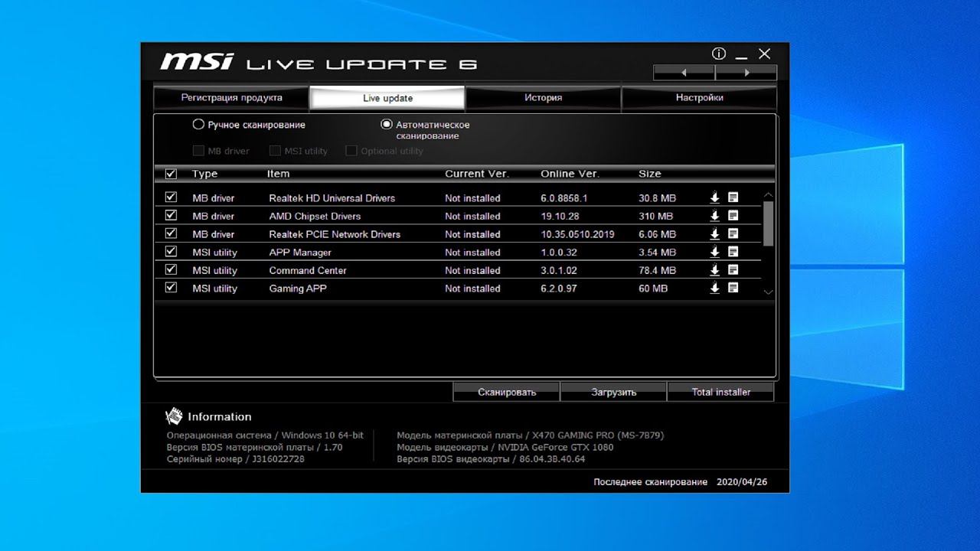Click the Size column header
The image size is (980, 551).
coord(650,174)
